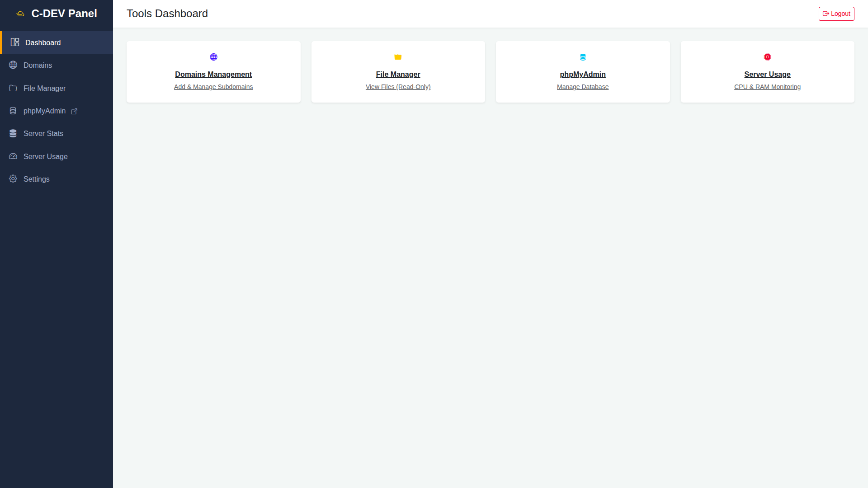Click the purple globe icon on Domains Management card
The image size is (868, 488).
click(x=213, y=57)
